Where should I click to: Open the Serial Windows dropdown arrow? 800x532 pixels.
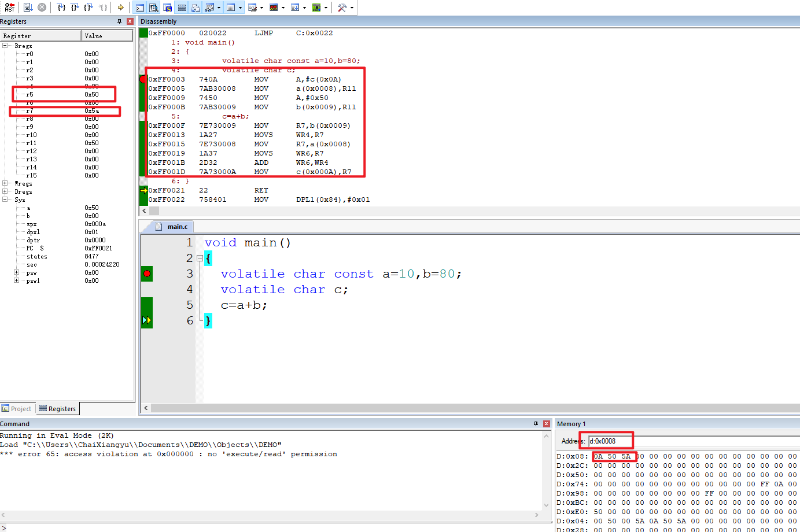click(261, 8)
